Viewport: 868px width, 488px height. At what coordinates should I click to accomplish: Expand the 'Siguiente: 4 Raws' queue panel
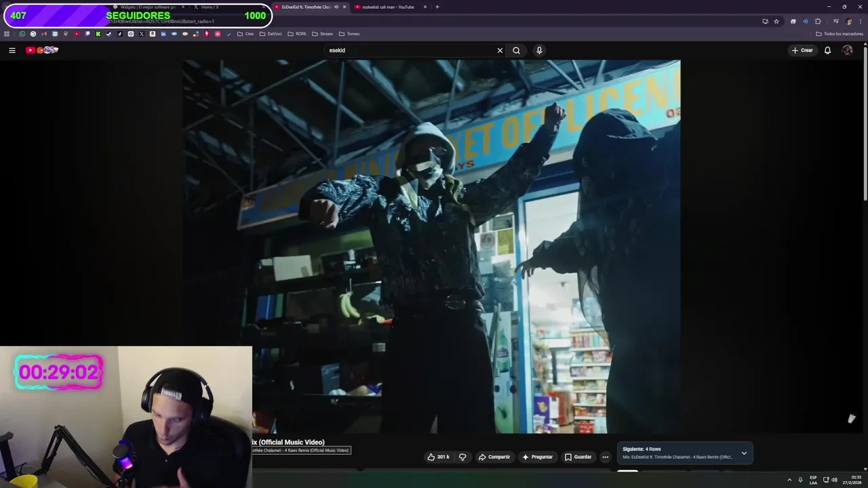(744, 453)
